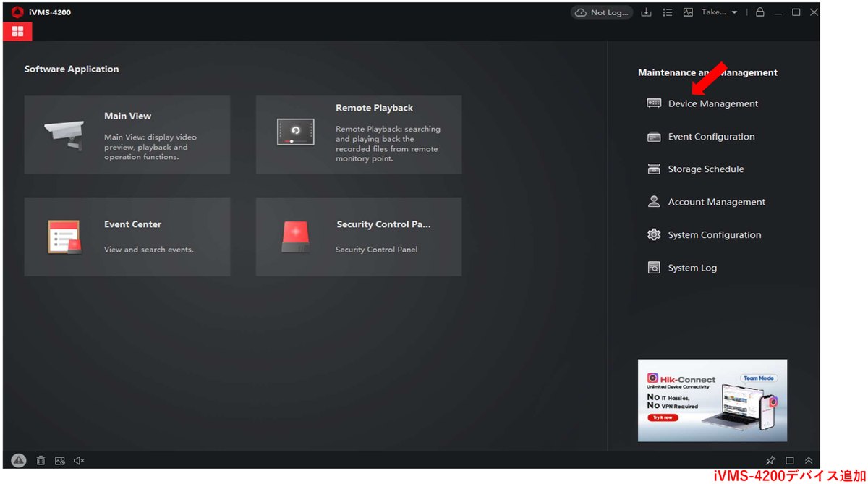The width and height of the screenshot is (868, 484).
Task: Click the download icon in the title bar
Action: pos(647,12)
